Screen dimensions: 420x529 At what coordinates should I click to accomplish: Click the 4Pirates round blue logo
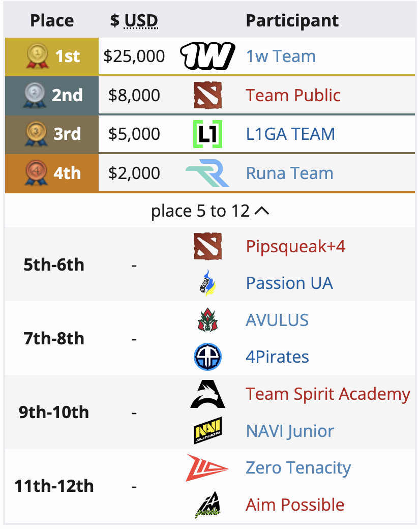coord(208,357)
